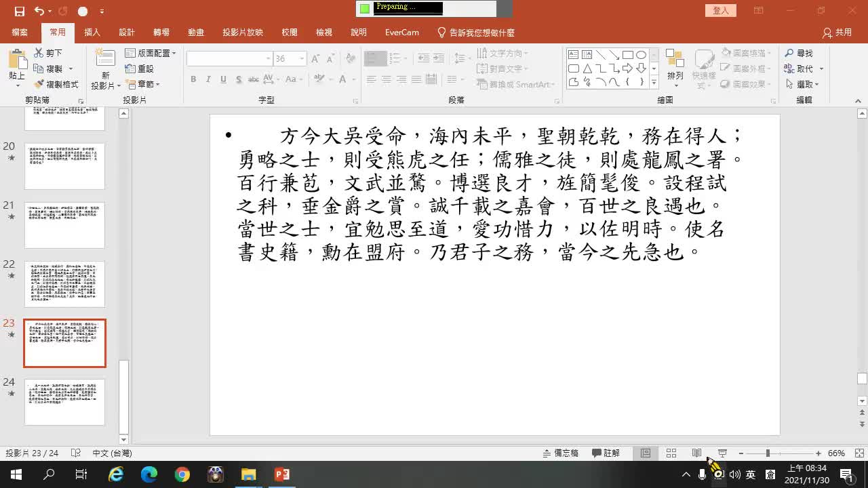Viewport: 868px width, 488px height.
Task: Click Tell Me search field
Action: point(475,32)
